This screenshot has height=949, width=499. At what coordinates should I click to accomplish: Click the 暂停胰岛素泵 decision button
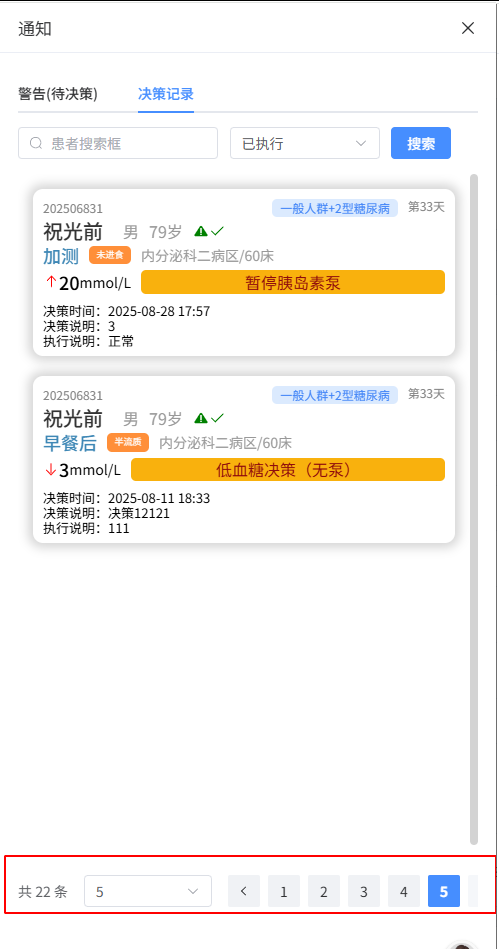[x=293, y=283]
